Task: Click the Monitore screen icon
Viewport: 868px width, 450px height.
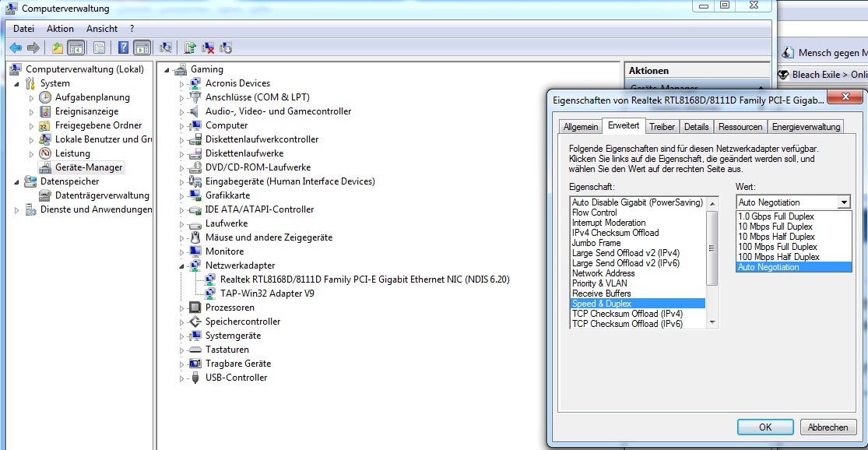Action: [x=195, y=251]
